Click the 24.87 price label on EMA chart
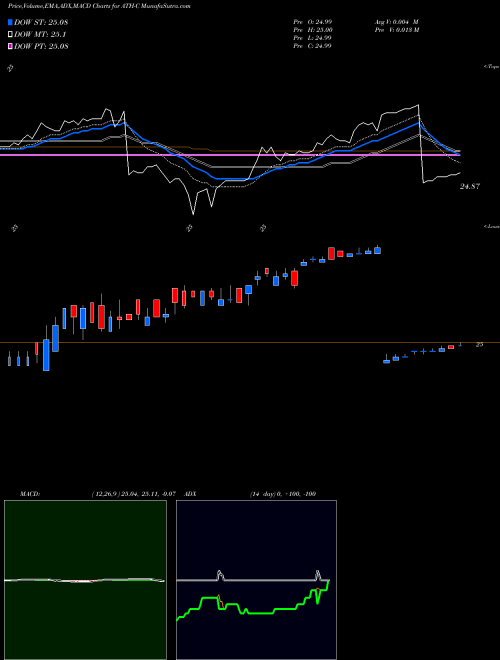The image size is (500, 660). pyautogui.click(x=470, y=186)
